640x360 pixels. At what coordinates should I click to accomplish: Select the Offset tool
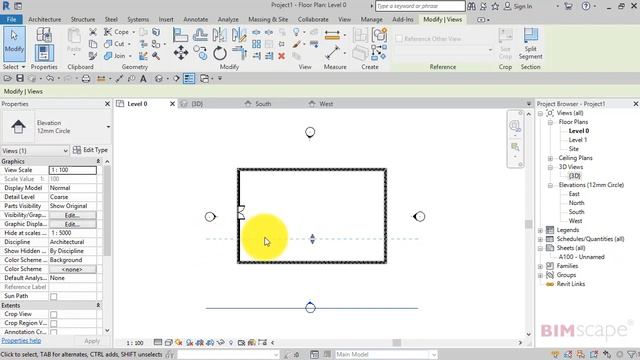tap(200, 35)
